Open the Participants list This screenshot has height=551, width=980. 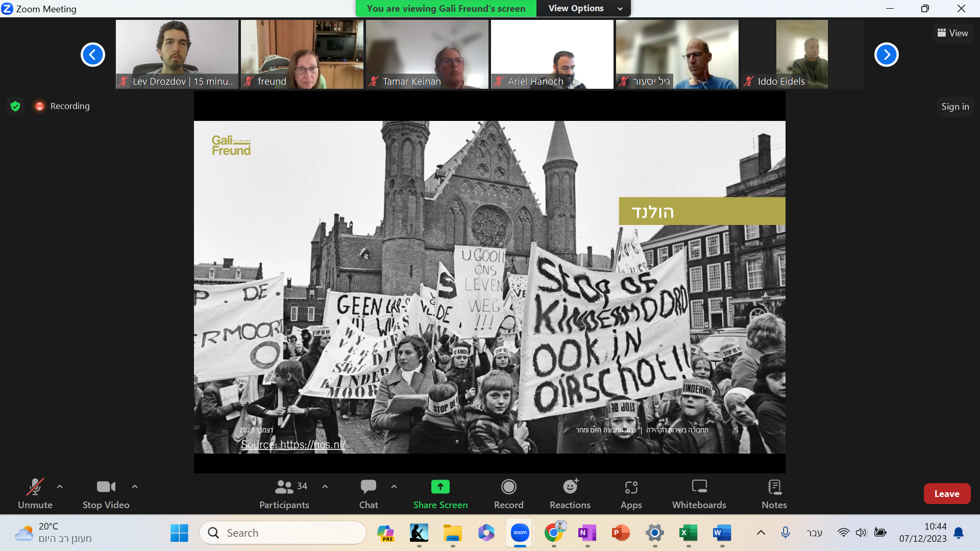284,493
